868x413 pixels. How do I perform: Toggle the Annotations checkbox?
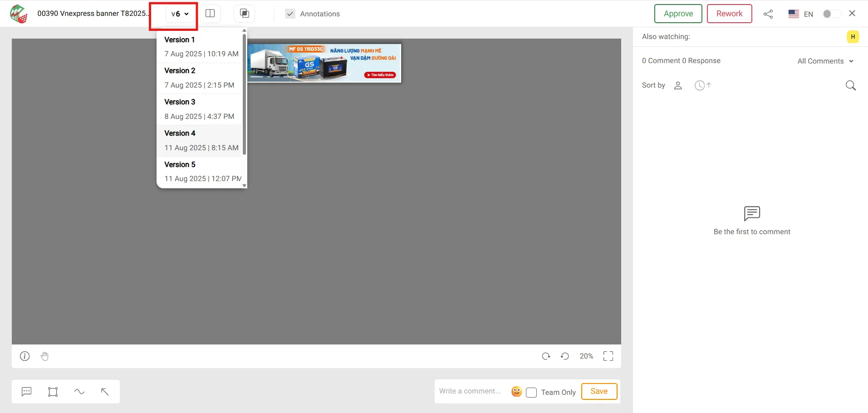click(x=290, y=14)
